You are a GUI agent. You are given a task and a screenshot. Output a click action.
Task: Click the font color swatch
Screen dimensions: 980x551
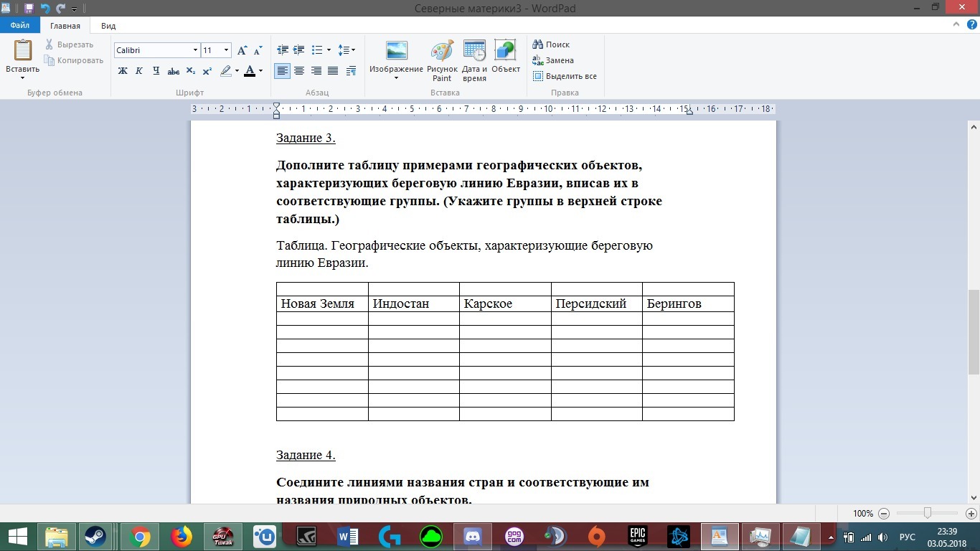[250, 71]
